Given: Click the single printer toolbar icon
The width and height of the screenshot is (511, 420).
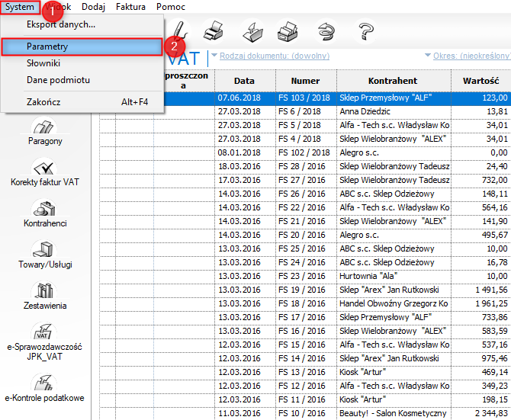Looking at the screenshot, I should pos(214,31).
